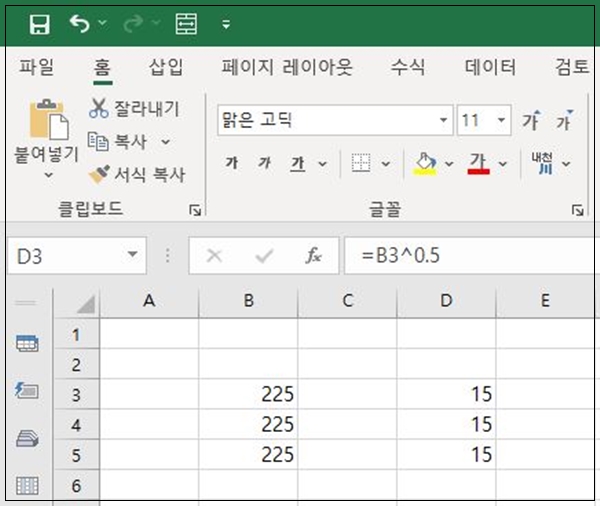Click formula bar with =B3^0.5
This screenshot has height=506, width=600.
tap(470, 256)
